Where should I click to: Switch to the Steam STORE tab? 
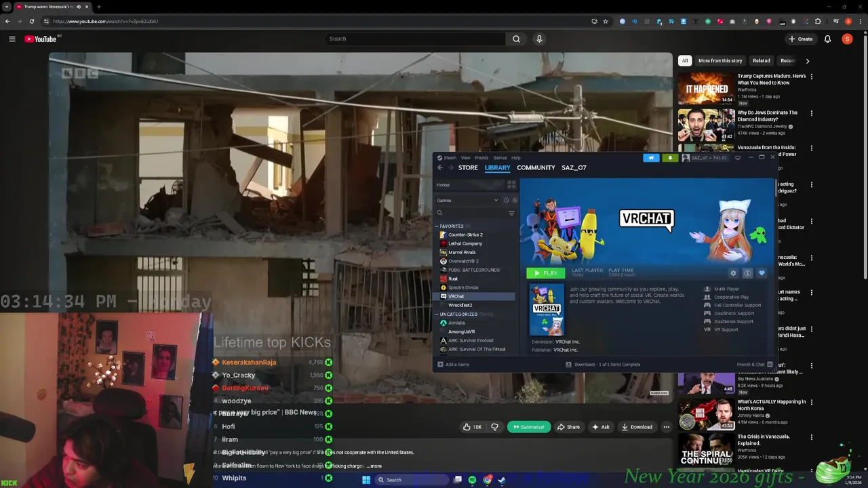tap(468, 167)
